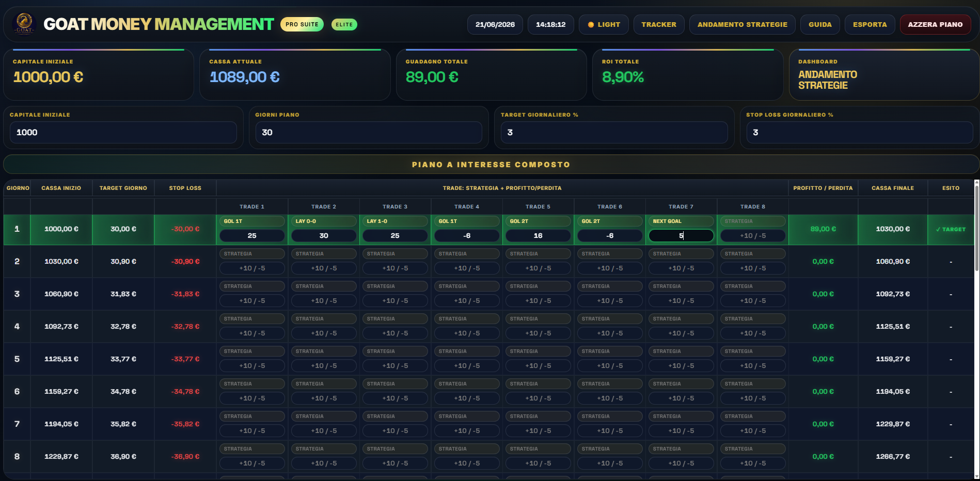Toggle LIGHT theme mode
Screen dimensions: 980x481
click(604, 24)
